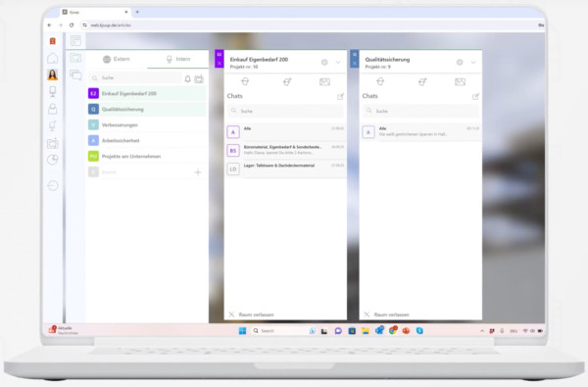This screenshot has height=387, width=588.
Task: Click the add room icon beside bell
Action: click(199, 78)
